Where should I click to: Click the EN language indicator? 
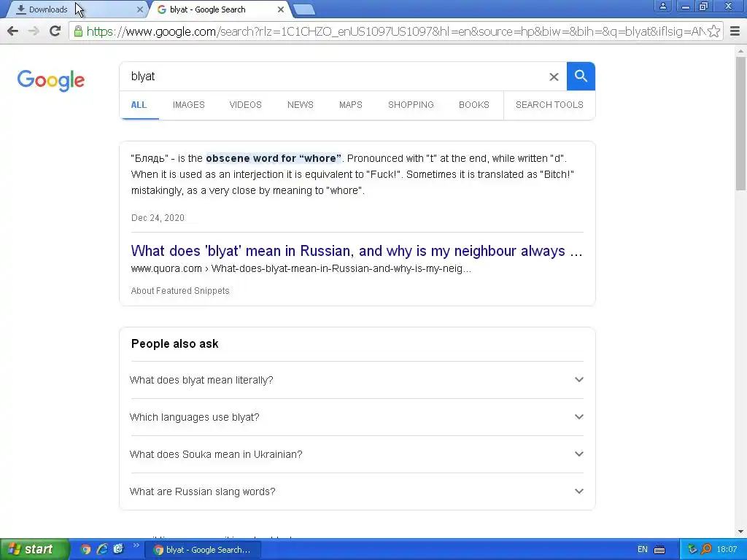tap(642, 550)
